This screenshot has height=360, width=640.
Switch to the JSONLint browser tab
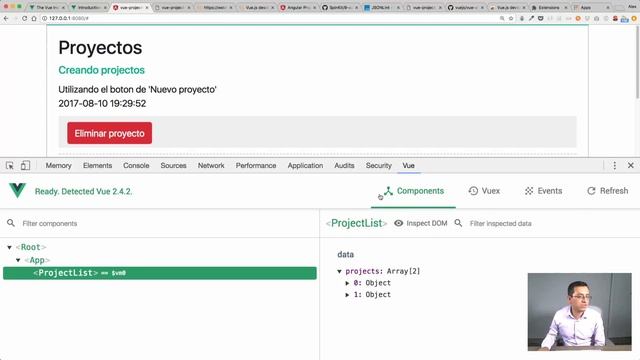click(382, 7)
